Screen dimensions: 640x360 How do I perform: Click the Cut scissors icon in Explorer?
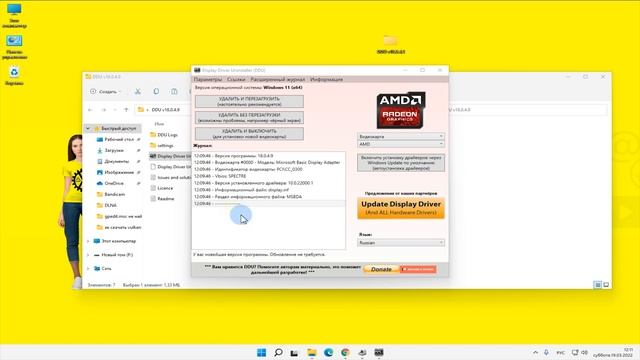138,91
